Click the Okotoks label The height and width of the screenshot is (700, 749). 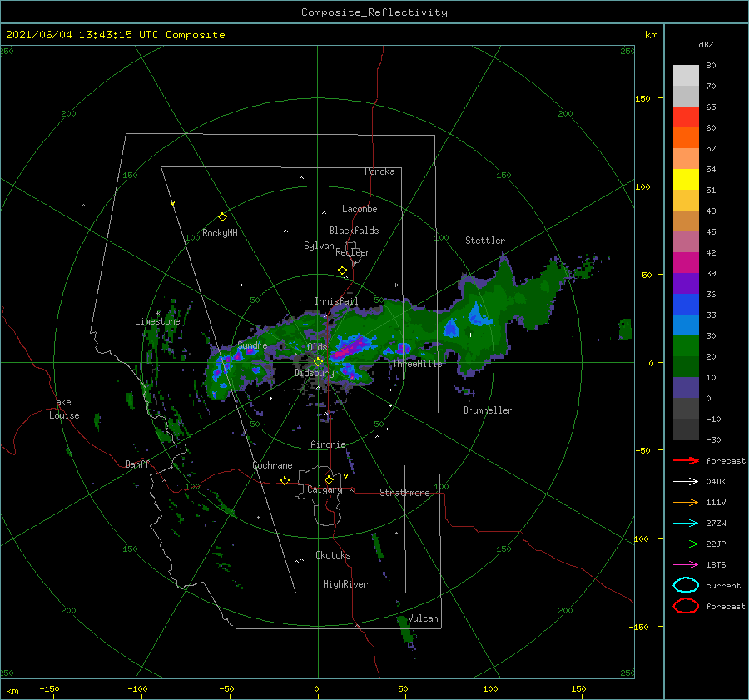coord(333,555)
